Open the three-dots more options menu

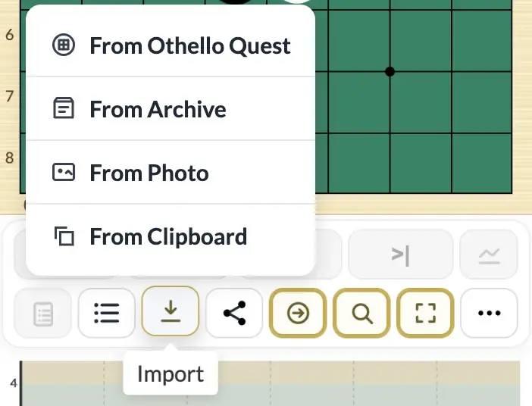coord(490,313)
